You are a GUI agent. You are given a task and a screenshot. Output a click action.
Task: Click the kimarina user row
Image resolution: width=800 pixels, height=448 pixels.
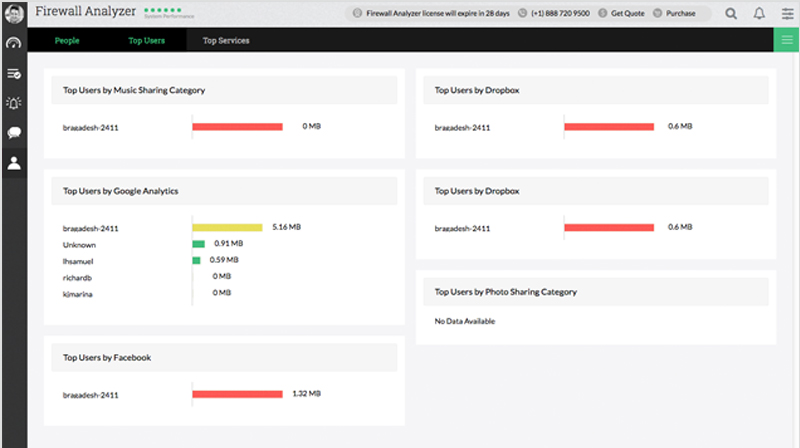coord(78,294)
